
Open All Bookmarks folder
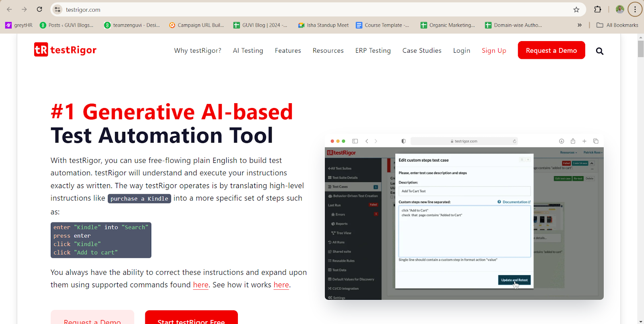click(617, 25)
